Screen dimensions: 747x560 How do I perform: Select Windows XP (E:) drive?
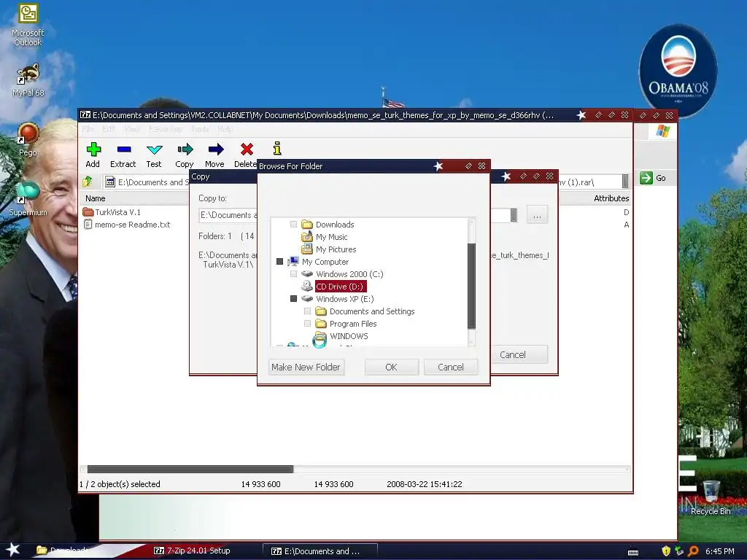pyautogui.click(x=345, y=298)
